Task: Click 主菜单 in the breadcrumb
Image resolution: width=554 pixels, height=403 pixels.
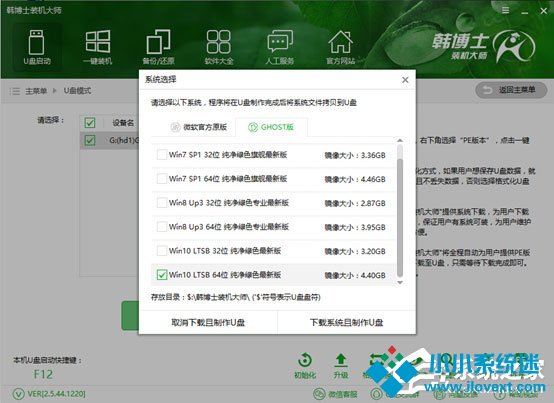Action: (x=36, y=91)
